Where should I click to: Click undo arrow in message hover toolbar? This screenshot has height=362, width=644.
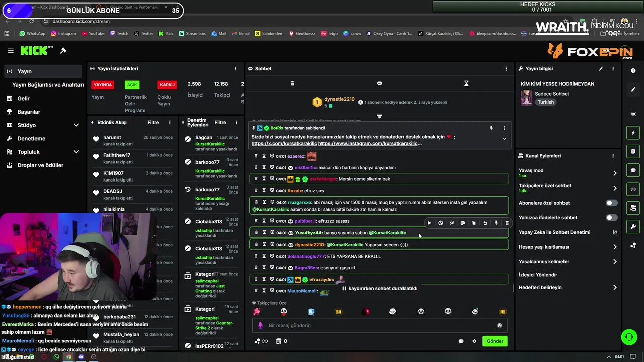pyautogui.click(x=485, y=223)
